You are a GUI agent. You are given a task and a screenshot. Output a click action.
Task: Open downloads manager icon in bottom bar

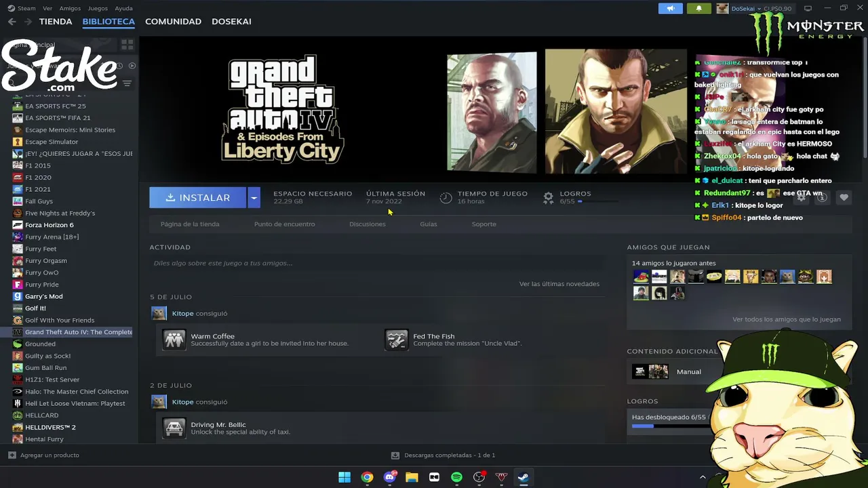click(x=395, y=455)
